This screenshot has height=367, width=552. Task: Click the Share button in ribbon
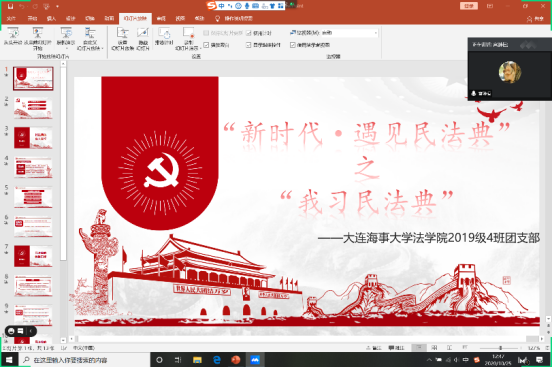pos(535,19)
